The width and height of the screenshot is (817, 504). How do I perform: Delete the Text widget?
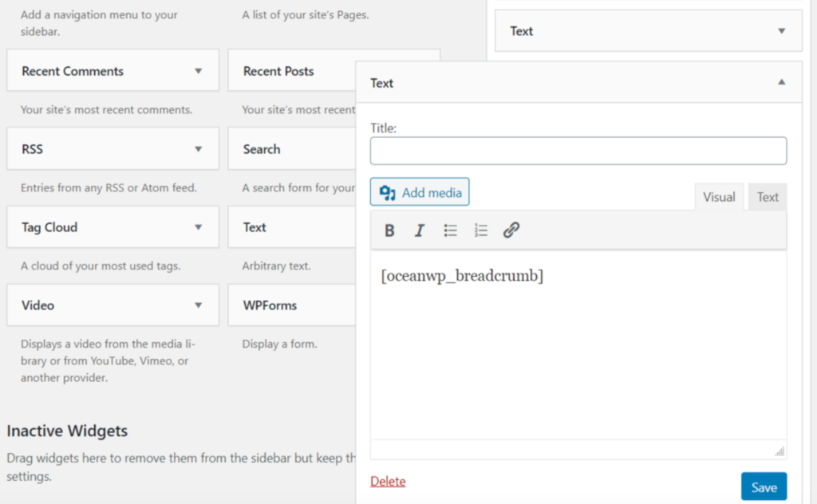point(388,482)
